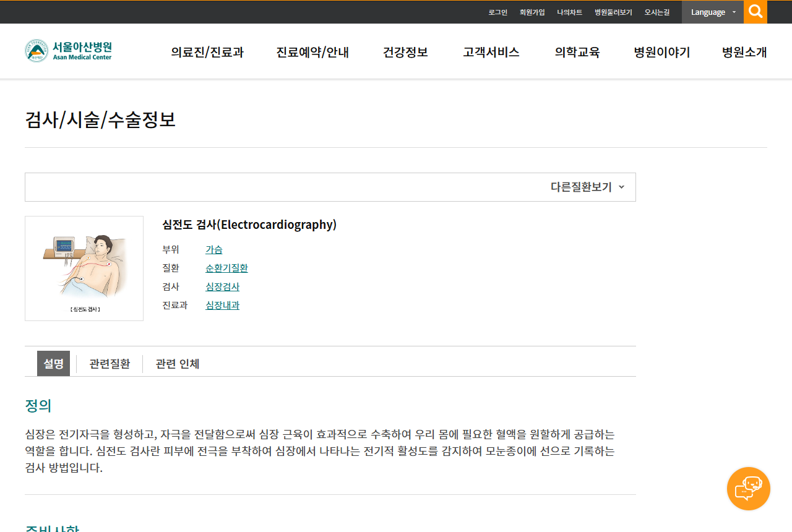Image resolution: width=792 pixels, height=532 pixels.
Task: Click the 검사/시술/수술정보 page heading
Action: click(100, 119)
